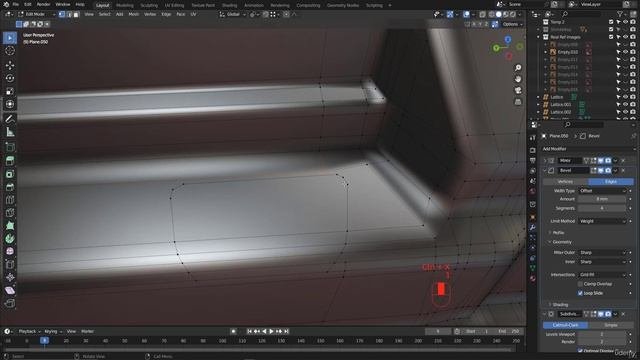Toggle visibility eye for Empty.010

pos(625,52)
